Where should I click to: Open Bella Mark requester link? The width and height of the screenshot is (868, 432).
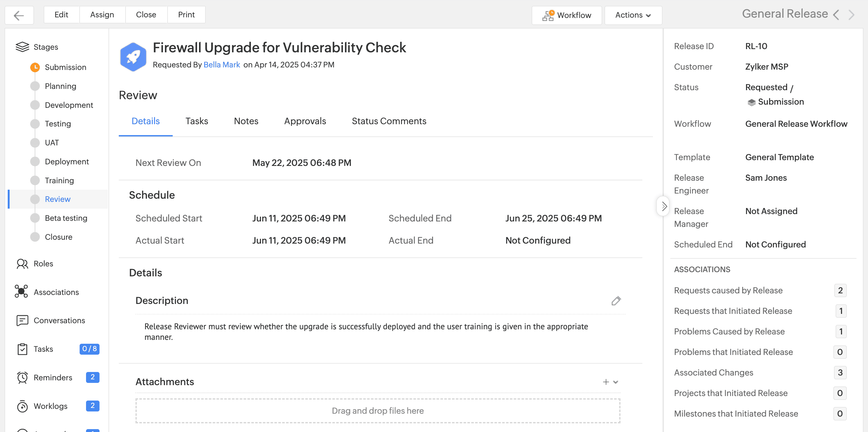pyautogui.click(x=221, y=65)
